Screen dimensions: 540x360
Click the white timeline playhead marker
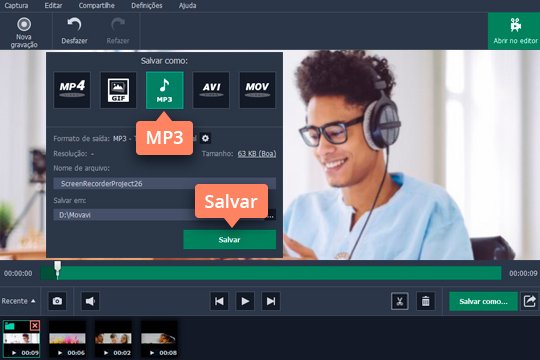(x=58, y=269)
